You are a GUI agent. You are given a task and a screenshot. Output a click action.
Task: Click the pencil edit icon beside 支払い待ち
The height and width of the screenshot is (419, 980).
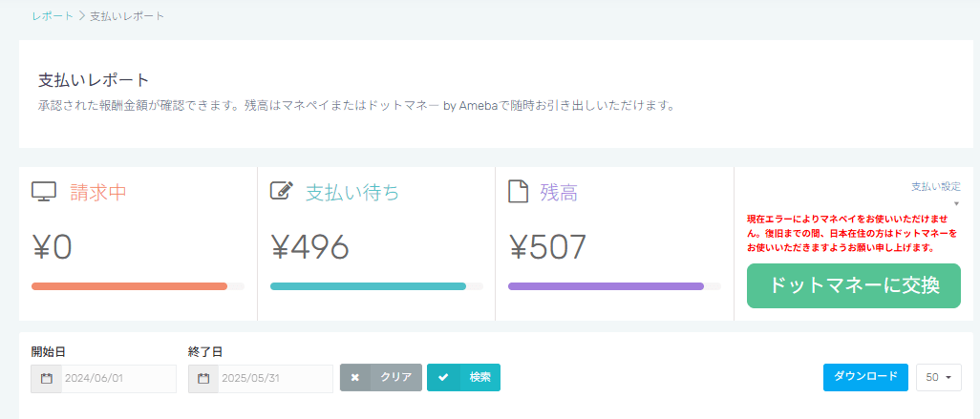(x=281, y=192)
